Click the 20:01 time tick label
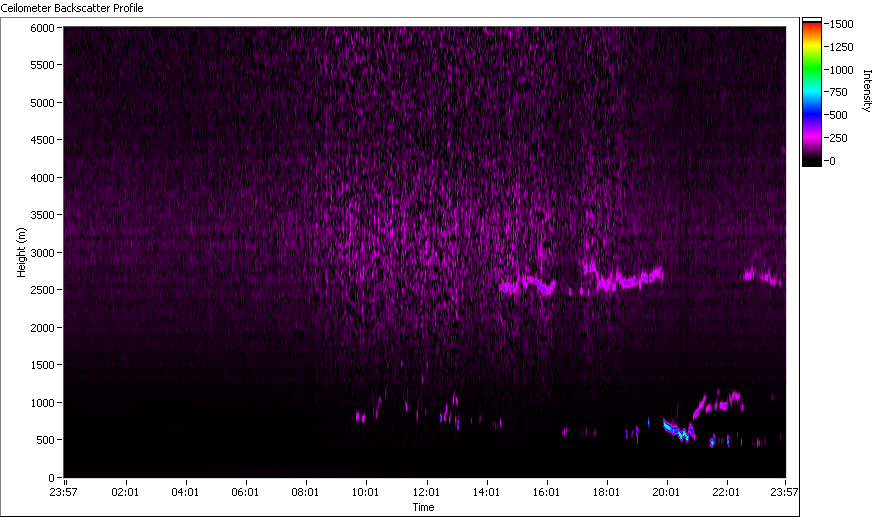This screenshot has height=517, width=876. coord(666,492)
